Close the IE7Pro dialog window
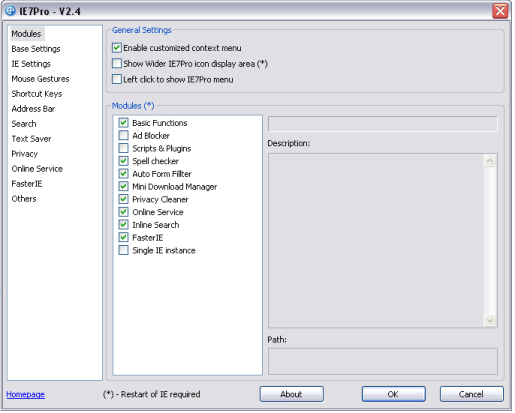Image resolution: width=515 pixels, height=413 pixels. coord(500,11)
